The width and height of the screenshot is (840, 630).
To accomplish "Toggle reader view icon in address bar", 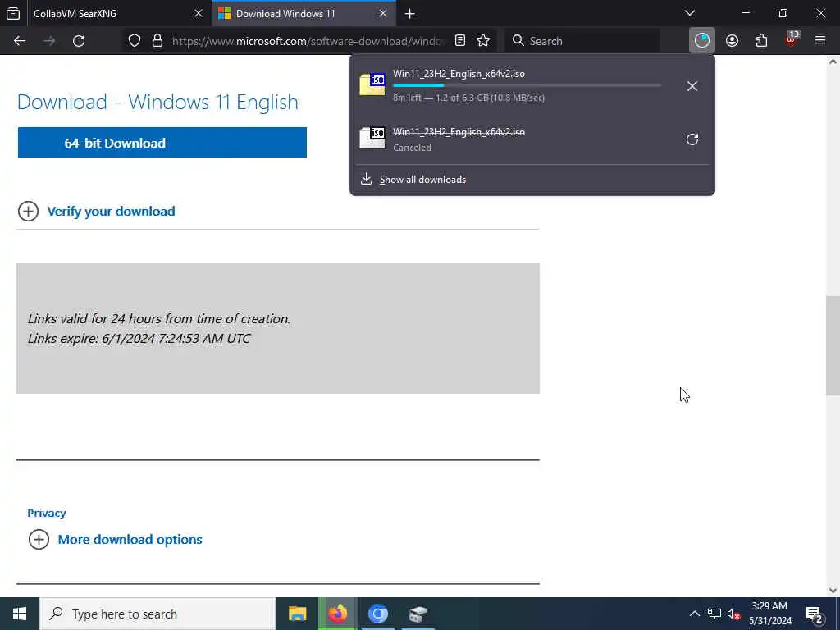I will pos(460,41).
